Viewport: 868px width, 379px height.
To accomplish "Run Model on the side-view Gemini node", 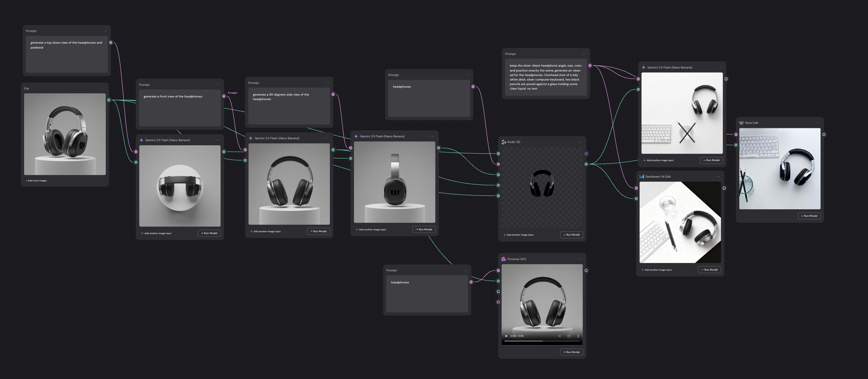I will pyautogui.click(x=424, y=230).
